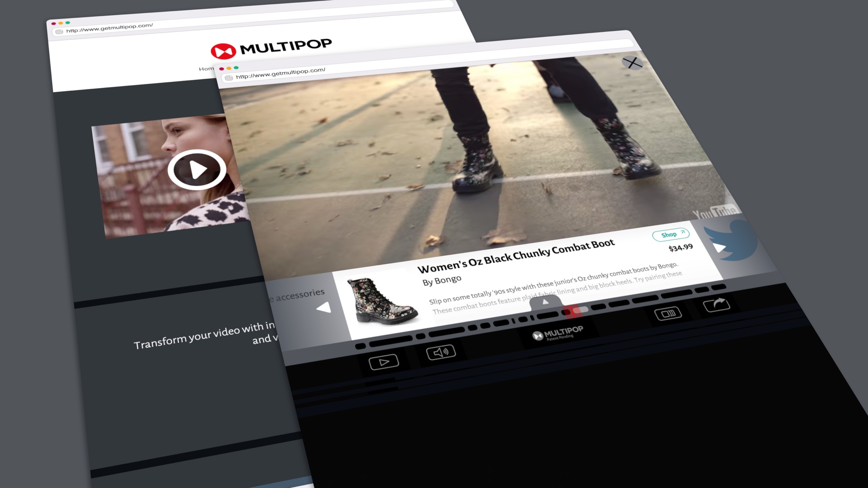868x488 pixels.
Task: Click the page icon in back window's URL bar
Action: tap(59, 32)
